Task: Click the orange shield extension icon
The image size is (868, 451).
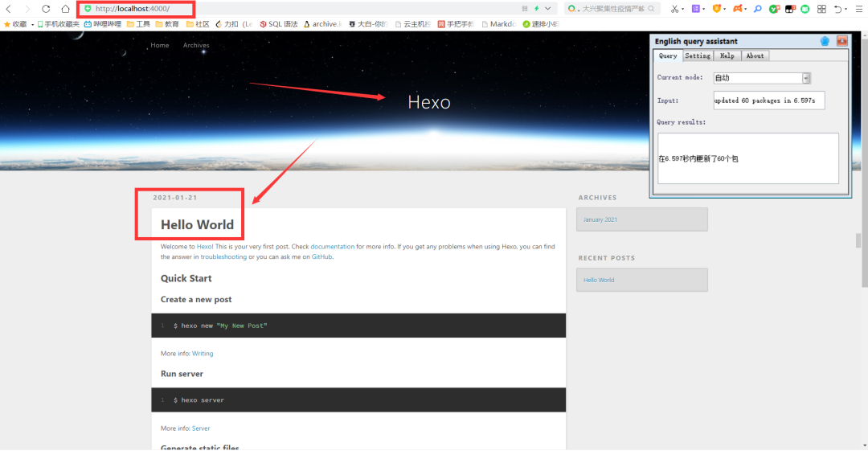Action: (x=716, y=9)
